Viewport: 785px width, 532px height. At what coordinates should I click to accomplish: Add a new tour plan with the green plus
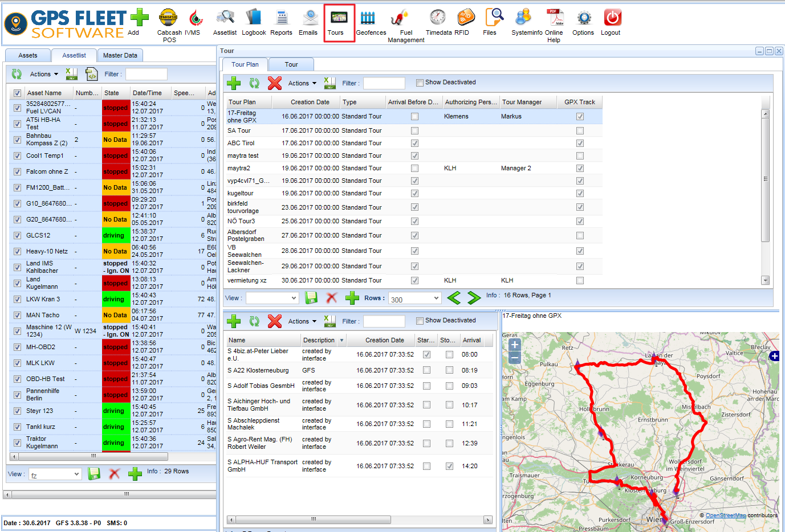click(x=233, y=83)
